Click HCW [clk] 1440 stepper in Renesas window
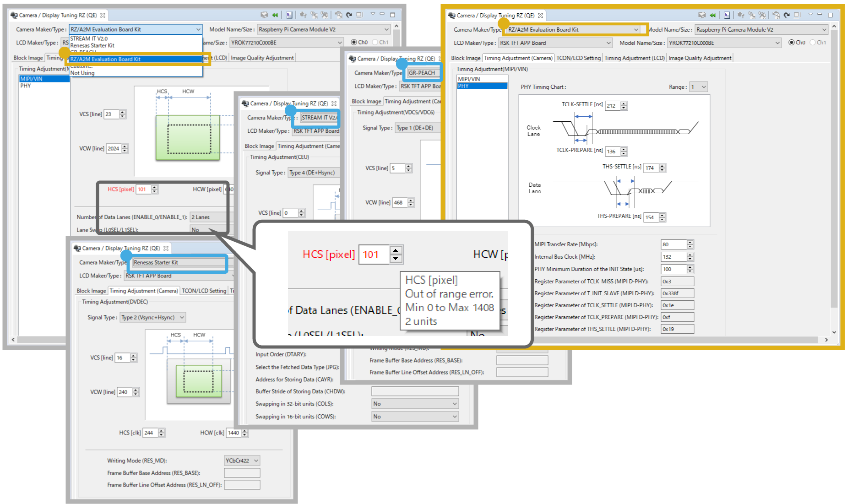This screenshot has width=847, height=504. point(245,433)
